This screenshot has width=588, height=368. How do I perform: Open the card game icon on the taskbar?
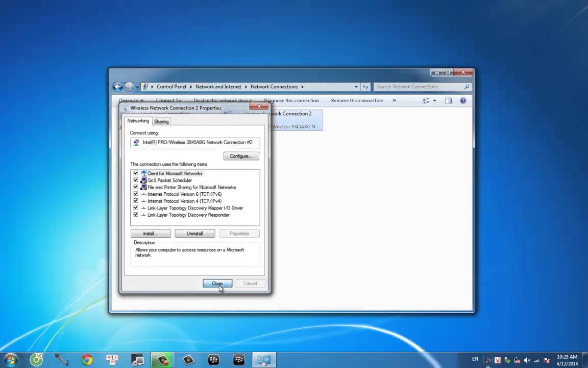112,360
